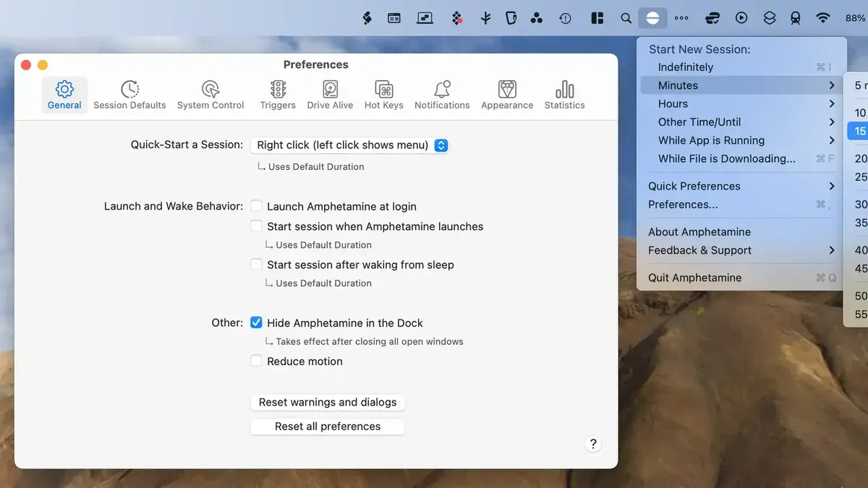
Task: Open the Quick-Start a Session dropdown
Action: 349,145
